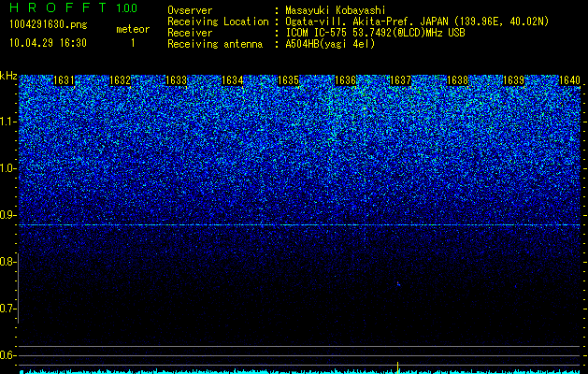Click the A504HB yagi antenna text
Image resolution: width=588 pixels, height=374 pixels.
tap(330, 44)
